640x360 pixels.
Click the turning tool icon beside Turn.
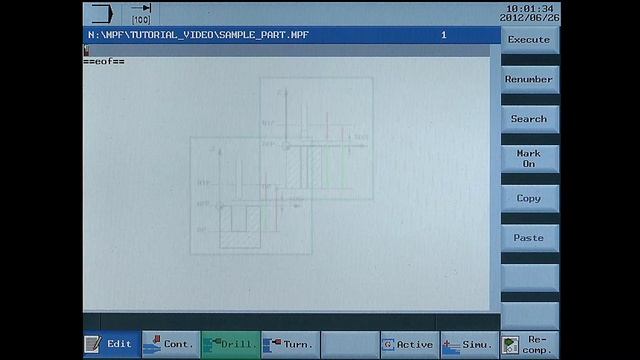pos(272,345)
